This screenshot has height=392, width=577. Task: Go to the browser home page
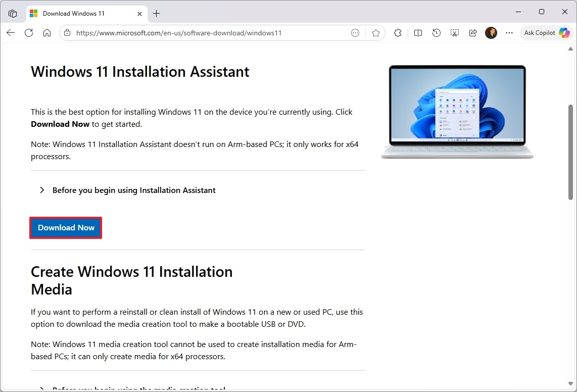[47, 33]
